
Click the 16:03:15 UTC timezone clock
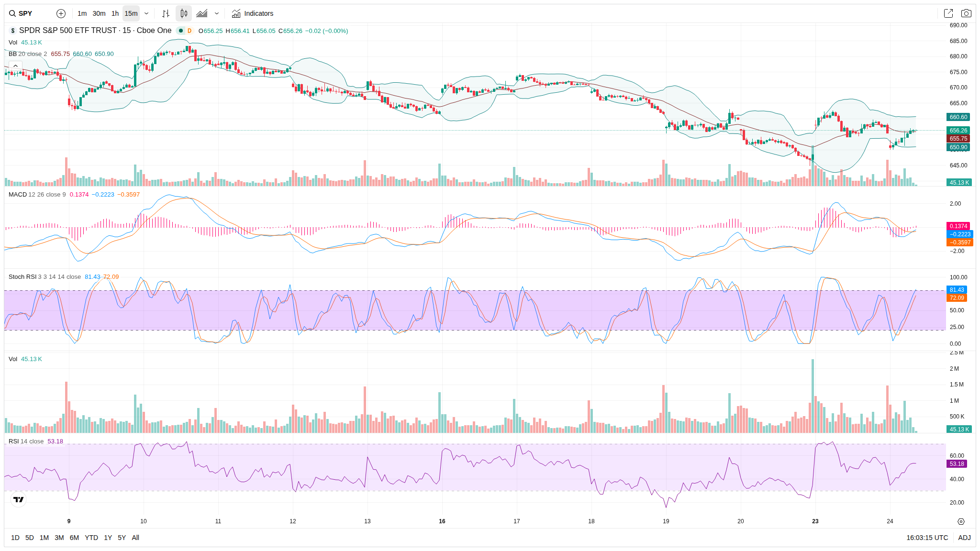927,538
